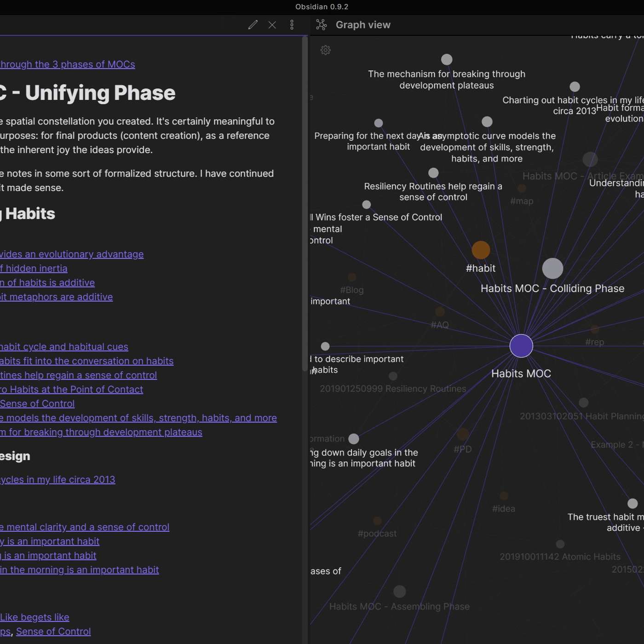This screenshot has height=644, width=644.
Task: Open link 'cycles in my life circa 2013'
Action: pos(57,479)
